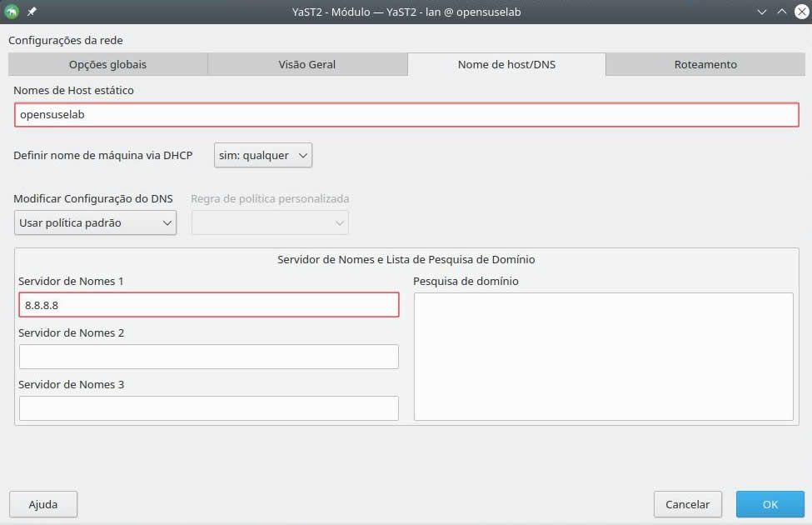Screen dimensions: 812x525
Task: Click inside the Pesquisa de domínio text area
Action: pyautogui.click(x=603, y=357)
